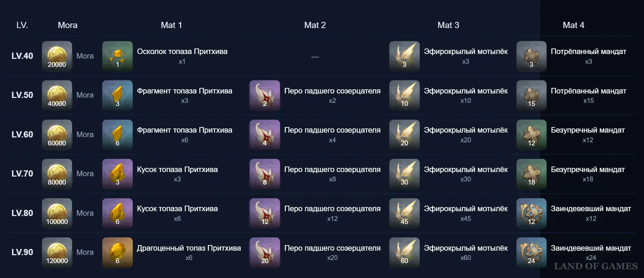Click the Mat 4 column header

pyautogui.click(x=573, y=25)
